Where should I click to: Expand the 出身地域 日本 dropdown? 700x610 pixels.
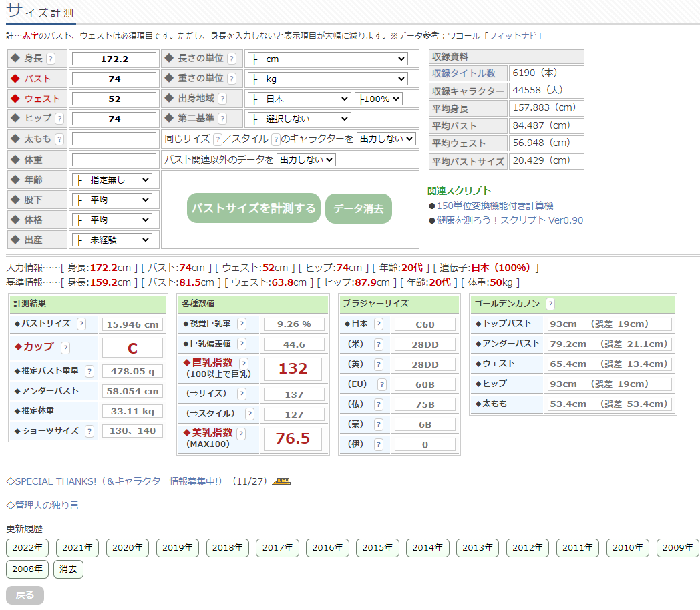(299, 99)
